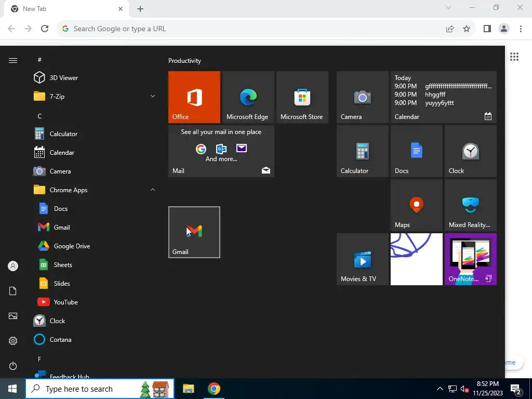This screenshot has width=532, height=399.
Task: Reload the Chrome page
Action: pos(45,29)
